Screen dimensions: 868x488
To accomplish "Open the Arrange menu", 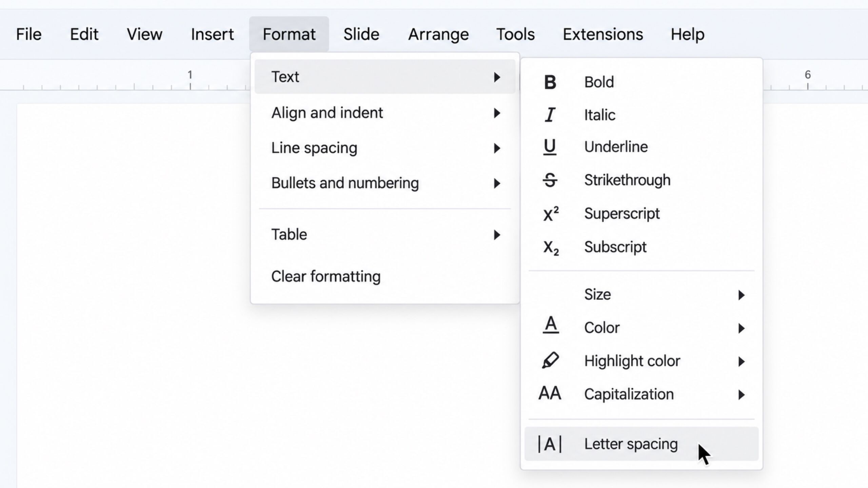I will (x=438, y=34).
